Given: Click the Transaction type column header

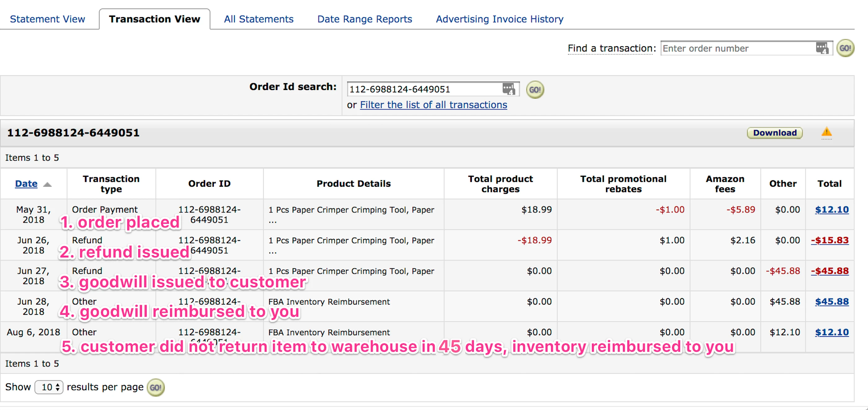Looking at the screenshot, I should pos(111,184).
